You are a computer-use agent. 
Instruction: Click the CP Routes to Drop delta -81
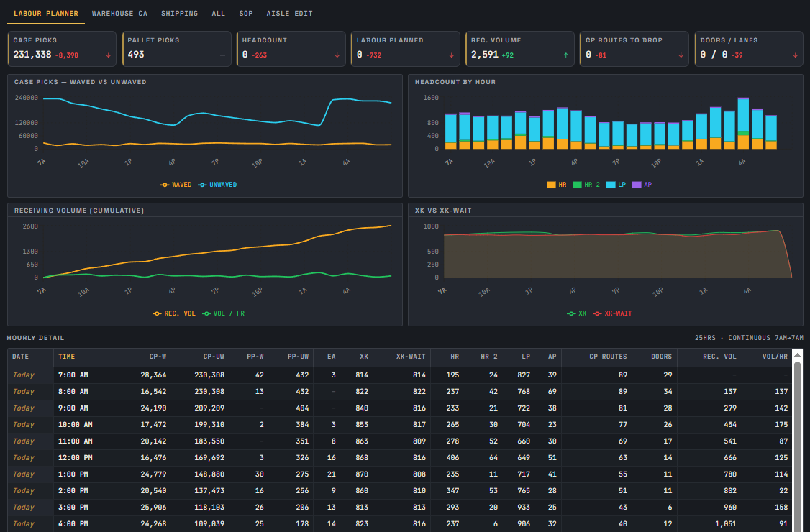coord(600,55)
